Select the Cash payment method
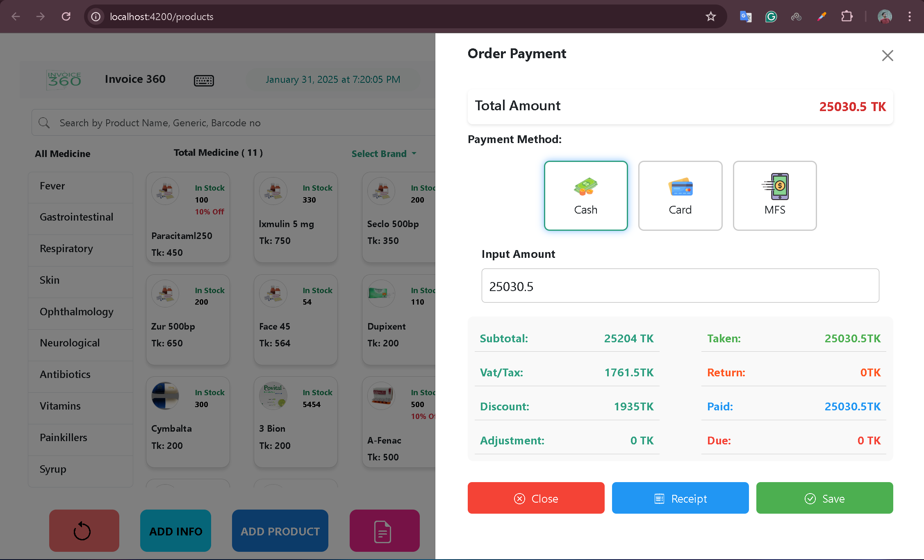924x560 pixels. pyautogui.click(x=586, y=196)
